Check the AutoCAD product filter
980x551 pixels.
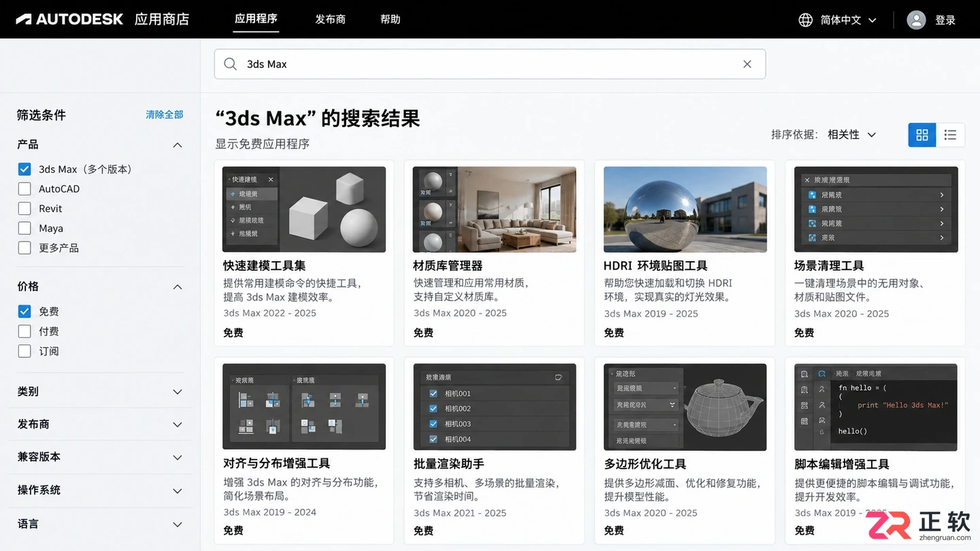24,189
